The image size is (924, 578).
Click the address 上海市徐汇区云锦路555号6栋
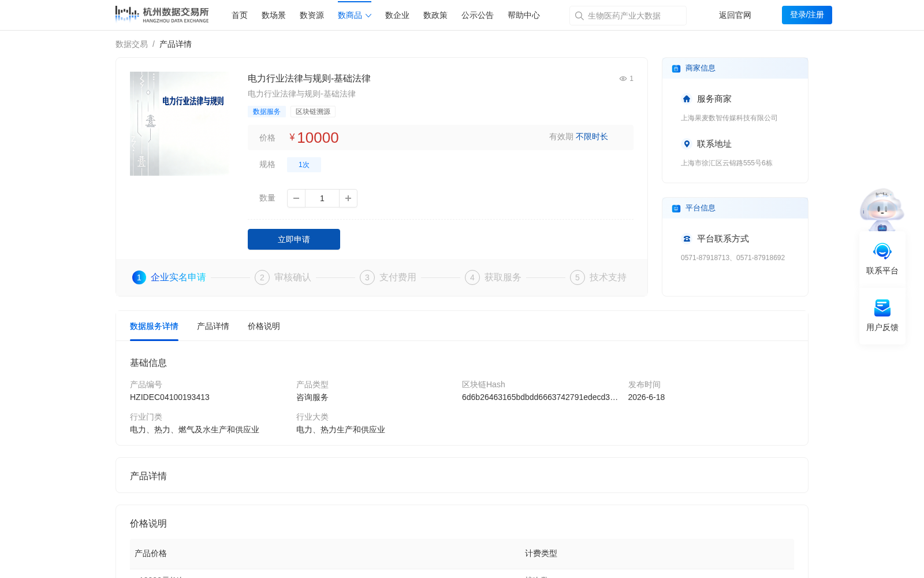click(x=726, y=163)
